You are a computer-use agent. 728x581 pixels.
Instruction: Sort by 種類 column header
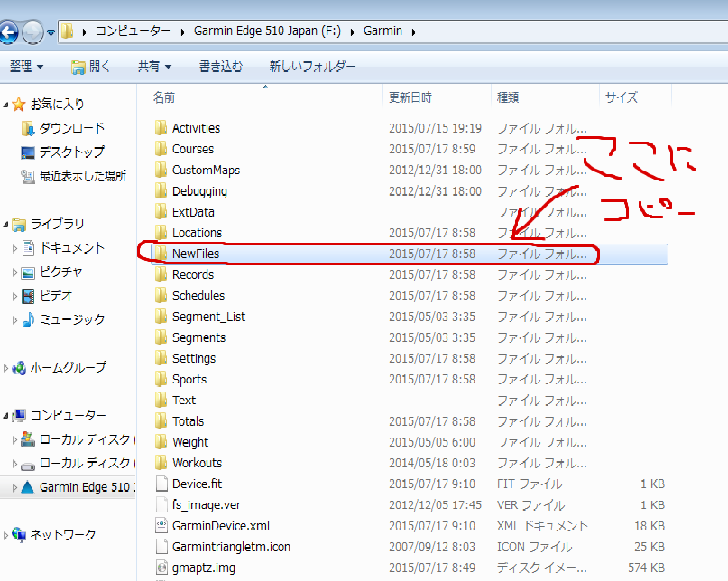click(508, 97)
